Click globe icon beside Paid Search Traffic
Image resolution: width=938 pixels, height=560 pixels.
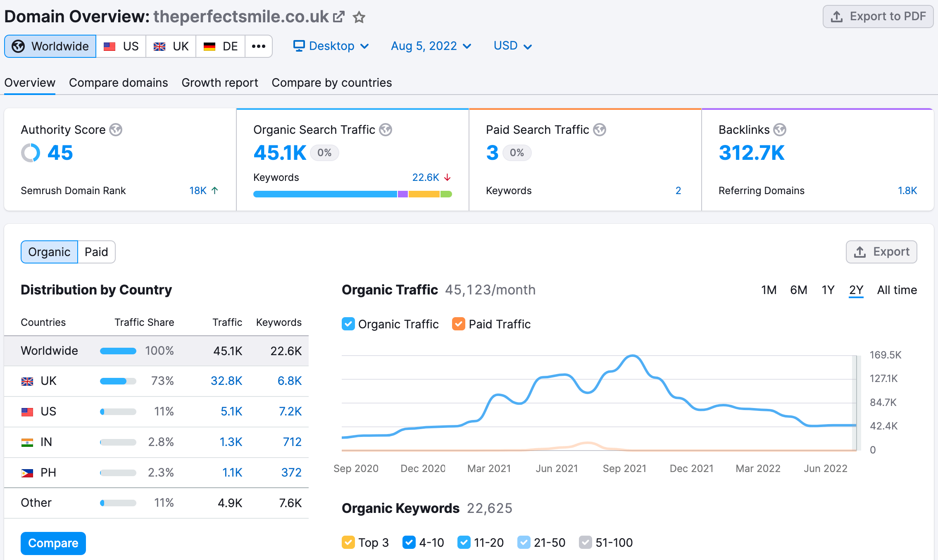[x=600, y=130]
